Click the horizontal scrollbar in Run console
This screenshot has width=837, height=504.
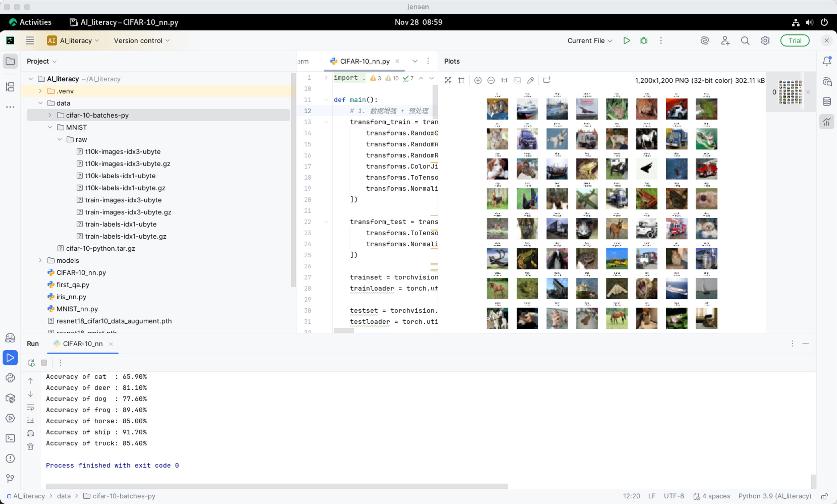pos(276,486)
